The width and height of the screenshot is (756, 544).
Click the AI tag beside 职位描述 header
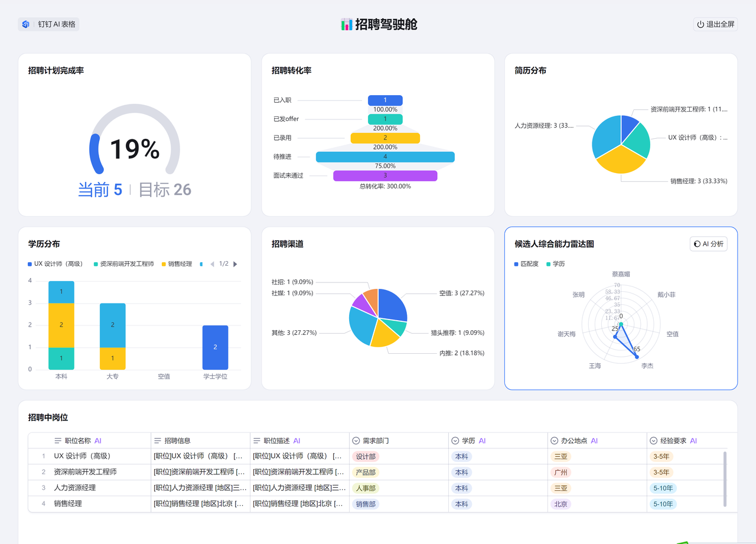296,441
